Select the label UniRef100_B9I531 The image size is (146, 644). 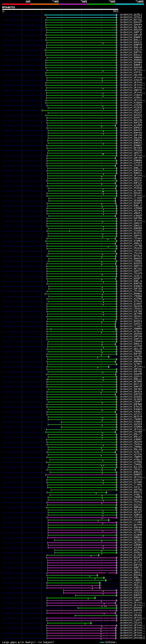coord(131,233)
